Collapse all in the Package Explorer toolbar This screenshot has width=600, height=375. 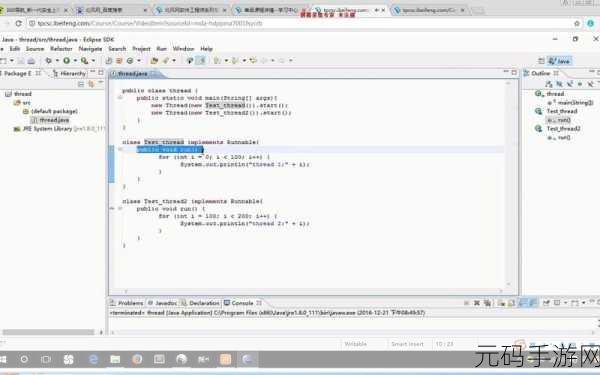coord(81,84)
